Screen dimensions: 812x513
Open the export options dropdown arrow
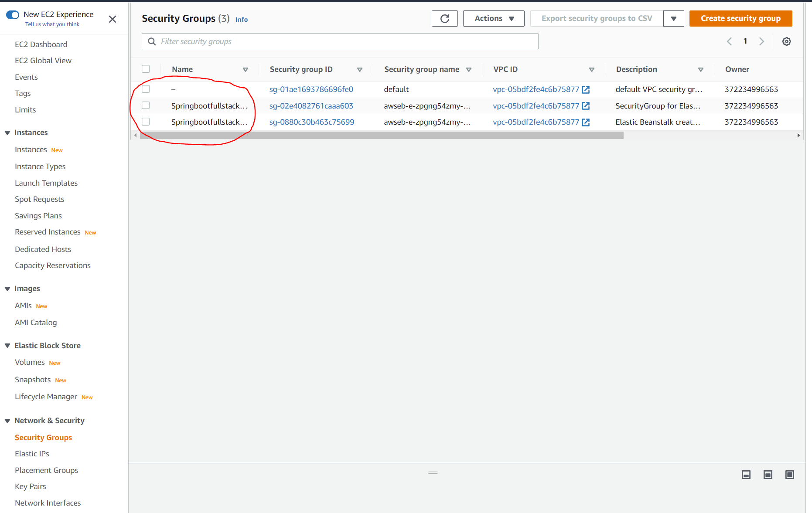point(673,18)
